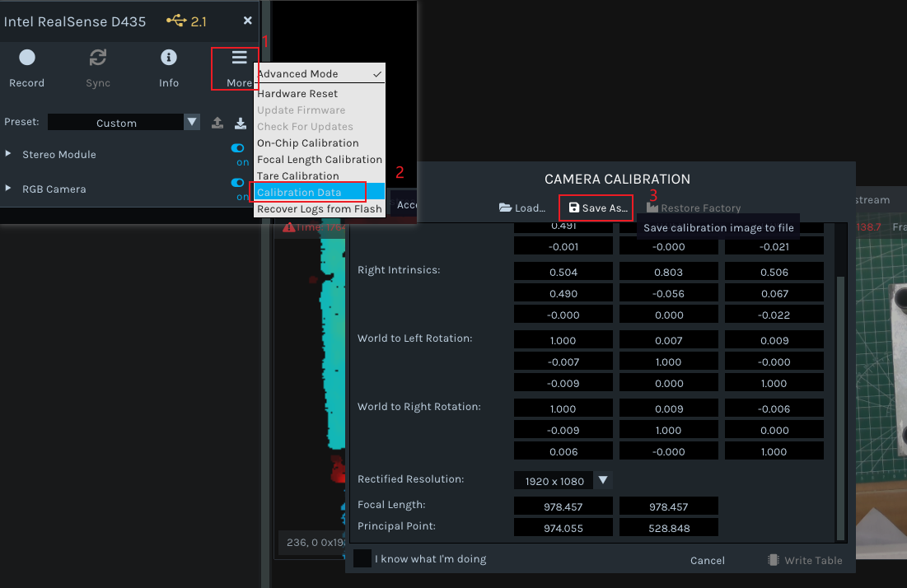
Task: Click the Save As floppy disk icon
Action: pyautogui.click(x=574, y=208)
